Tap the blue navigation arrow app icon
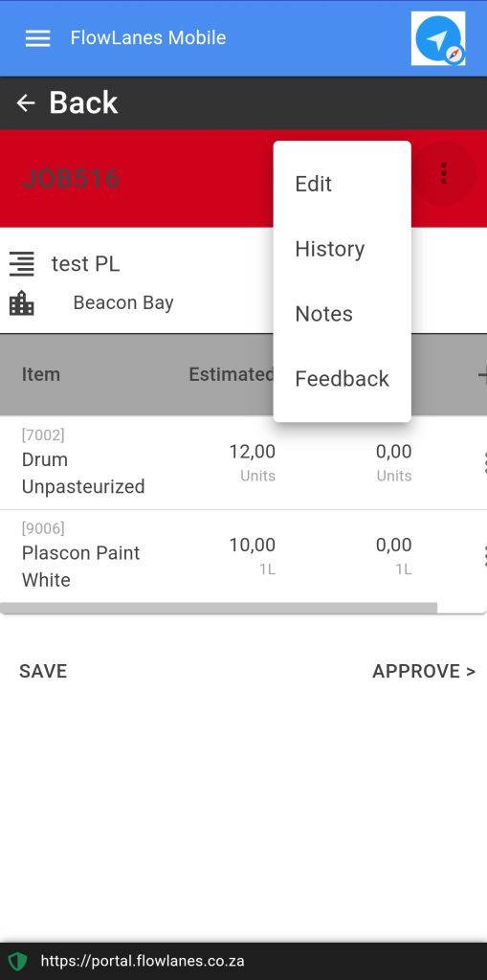487x980 pixels. [438, 38]
